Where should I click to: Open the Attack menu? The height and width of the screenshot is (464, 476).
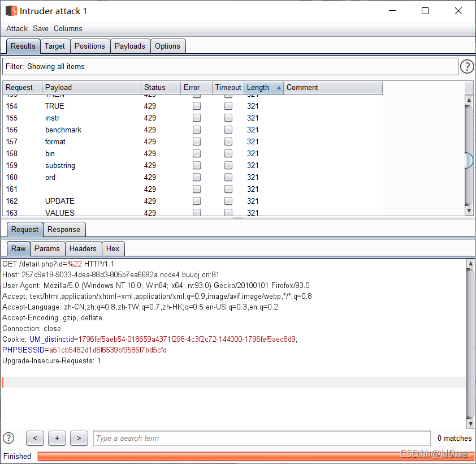pos(16,28)
